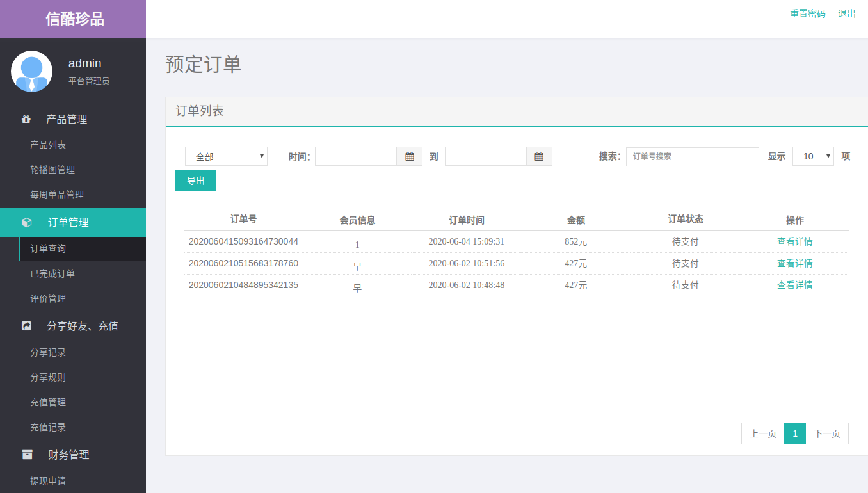Open the start date calendar picker

click(x=410, y=156)
